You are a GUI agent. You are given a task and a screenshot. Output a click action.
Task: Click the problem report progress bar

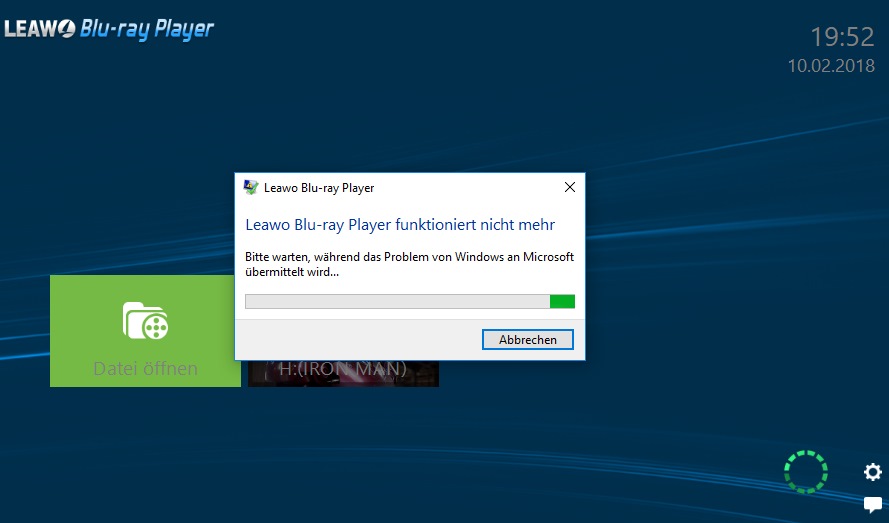[410, 301]
